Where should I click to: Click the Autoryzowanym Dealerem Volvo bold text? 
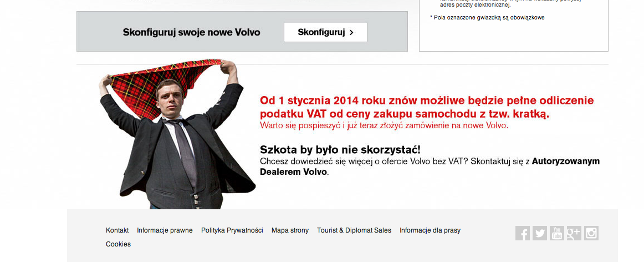430,167
